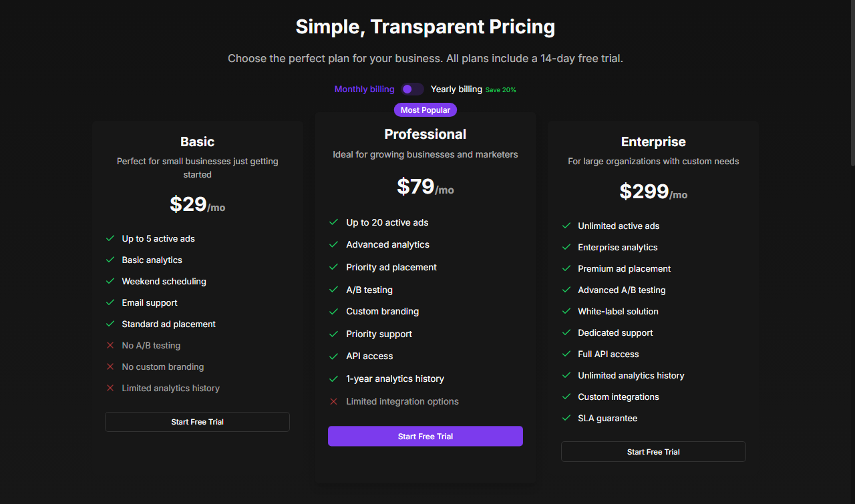Toggle the monthly/yearly billing switch

412,89
